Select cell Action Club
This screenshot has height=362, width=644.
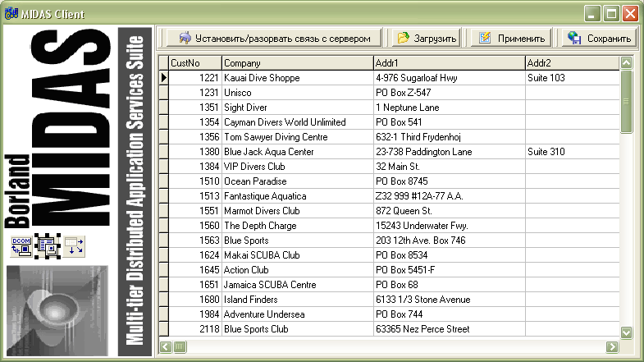tap(297, 270)
